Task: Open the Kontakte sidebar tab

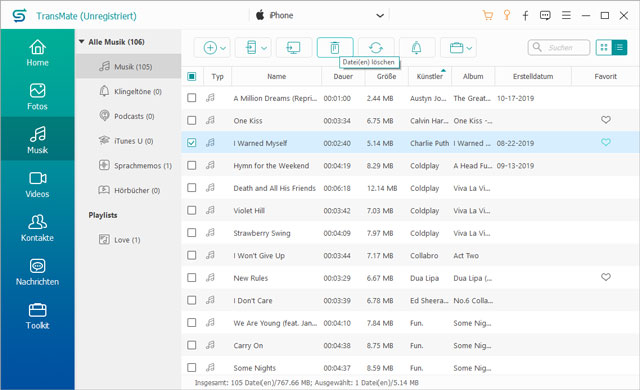Action: click(37, 228)
